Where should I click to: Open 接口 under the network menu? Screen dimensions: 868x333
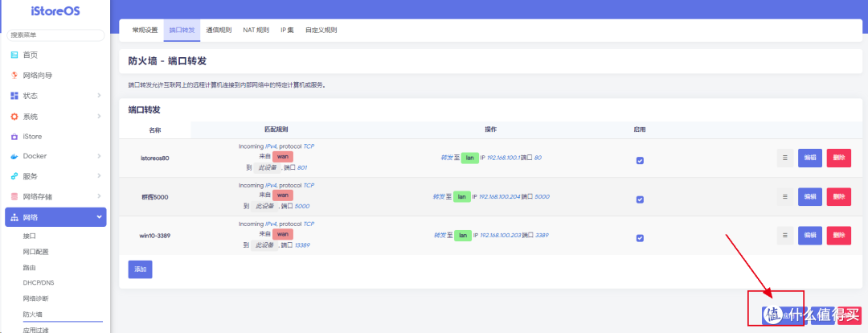coord(30,236)
